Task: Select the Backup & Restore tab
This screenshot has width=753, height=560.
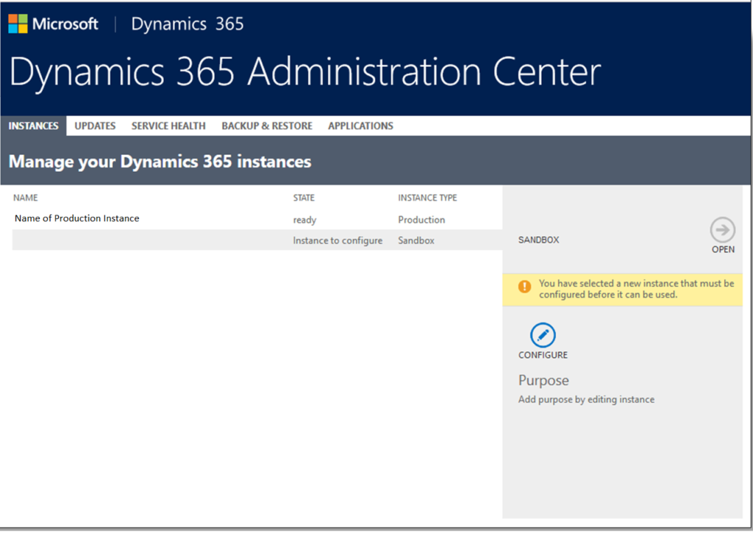Action: click(267, 126)
